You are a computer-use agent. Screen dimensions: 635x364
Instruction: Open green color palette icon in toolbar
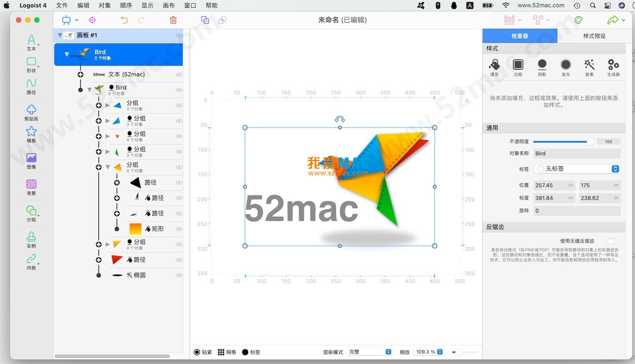pyautogui.click(x=579, y=20)
